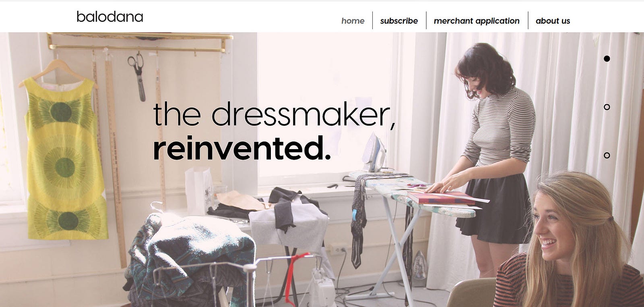Select the first filled slide dot
The width and height of the screenshot is (644, 307).
click(607, 58)
